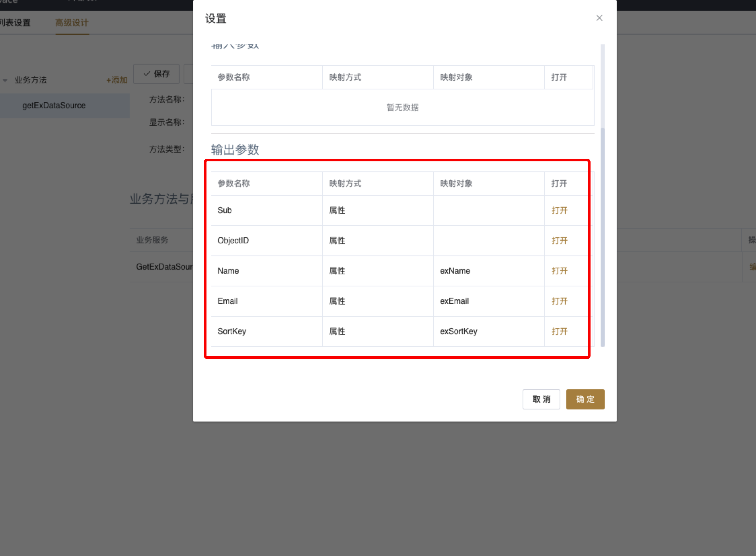Close the 设置 dialog with X icon

[x=599, y=18]
